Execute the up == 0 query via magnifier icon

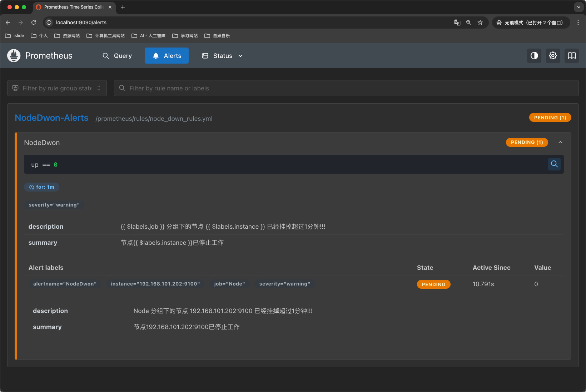click(554, 164)
